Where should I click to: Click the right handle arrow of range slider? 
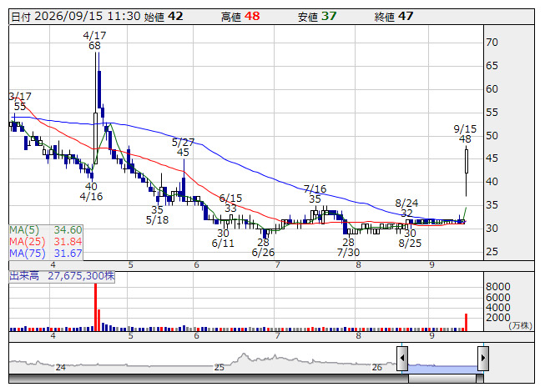coord(483,358)
